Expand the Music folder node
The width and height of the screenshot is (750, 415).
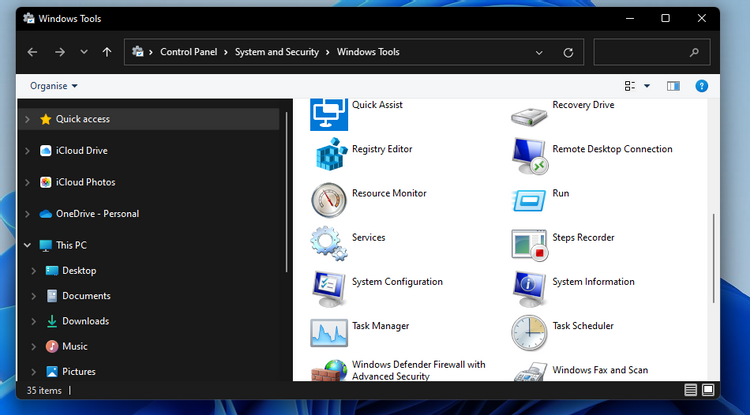pos(33,347)
